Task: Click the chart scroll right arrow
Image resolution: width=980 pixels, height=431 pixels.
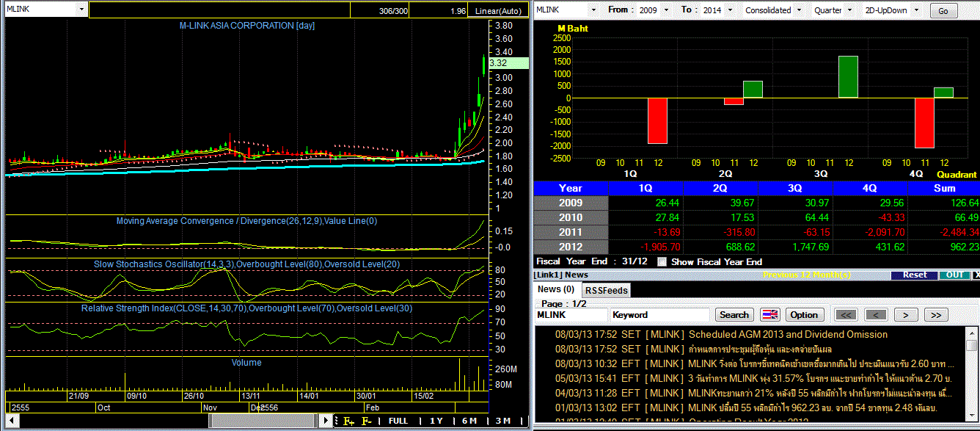Action: pyautogui.click(x=326, y=421)
